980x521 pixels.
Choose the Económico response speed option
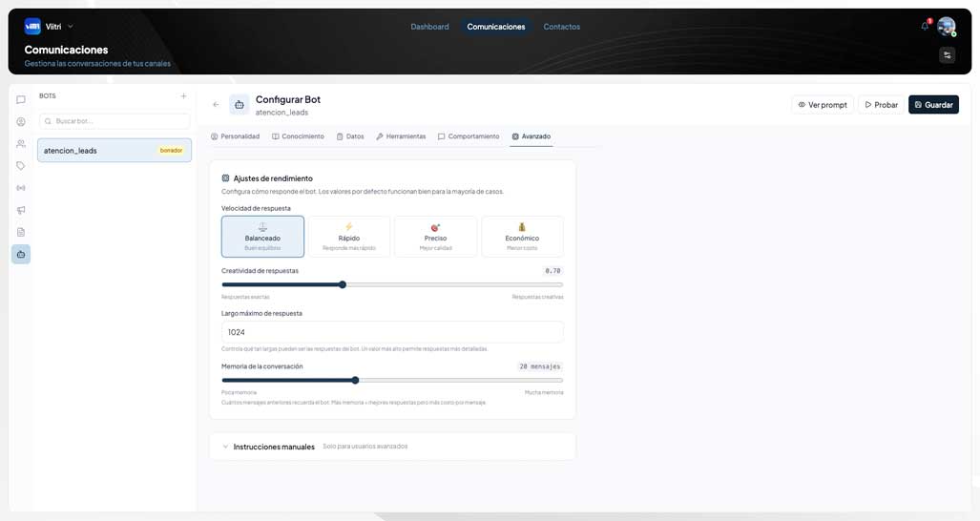coord(522,236)
